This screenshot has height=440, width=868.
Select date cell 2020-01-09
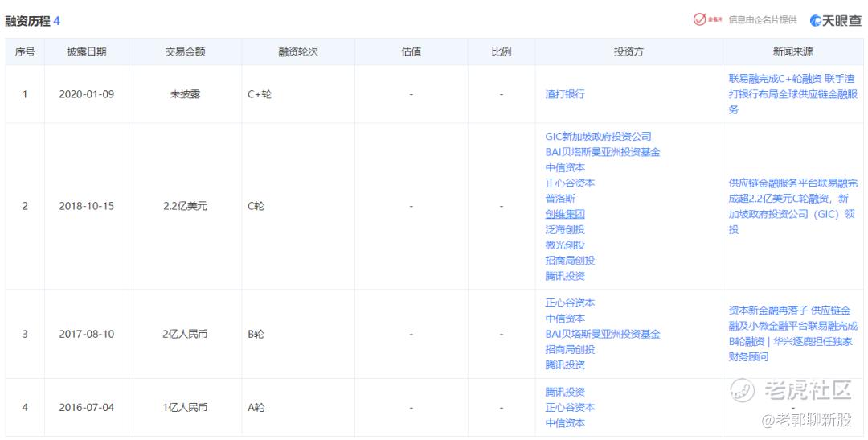tap(86, 94)
